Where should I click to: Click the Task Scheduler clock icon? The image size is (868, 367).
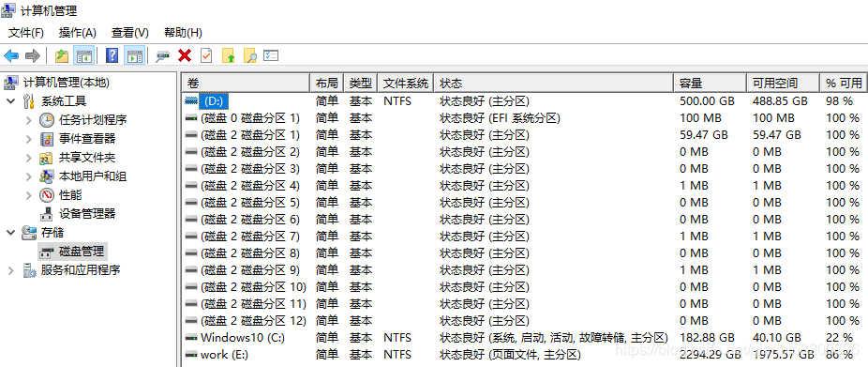(x=47, y=120)
